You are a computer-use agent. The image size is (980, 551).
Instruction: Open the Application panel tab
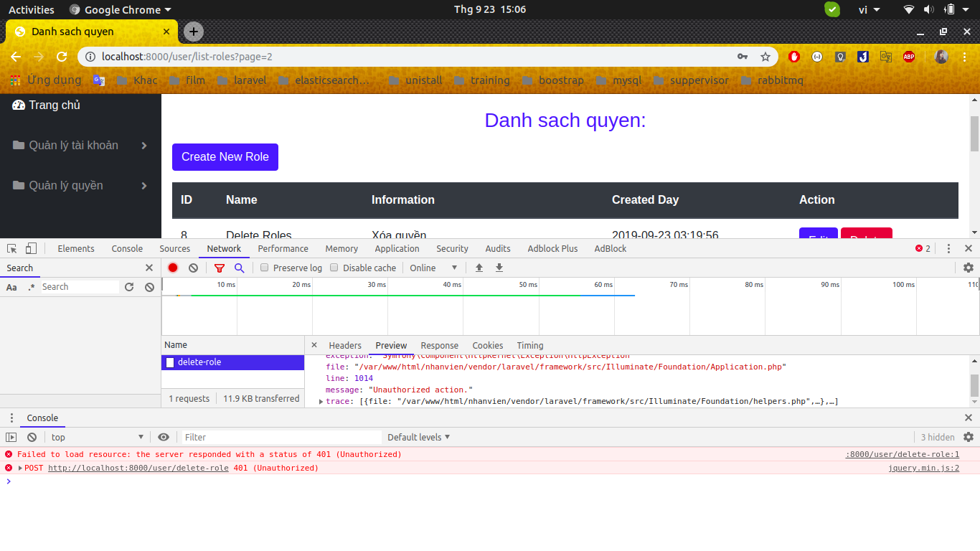coord(397,248)
